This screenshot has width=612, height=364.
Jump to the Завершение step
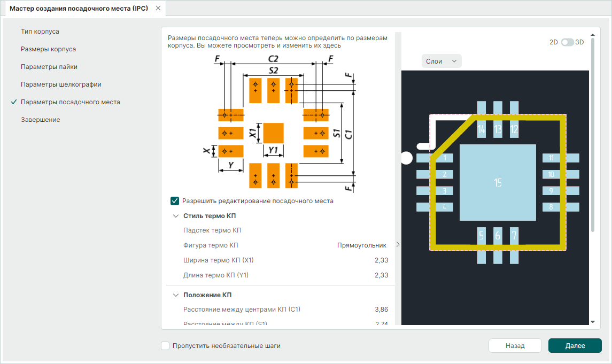(x=41, y=120)
